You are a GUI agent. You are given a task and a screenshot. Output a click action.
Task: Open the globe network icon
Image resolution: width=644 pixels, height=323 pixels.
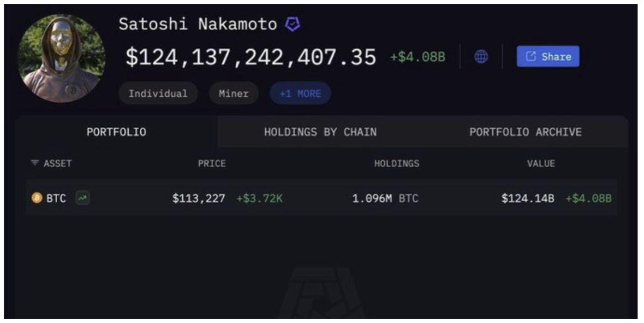(481, 56)
